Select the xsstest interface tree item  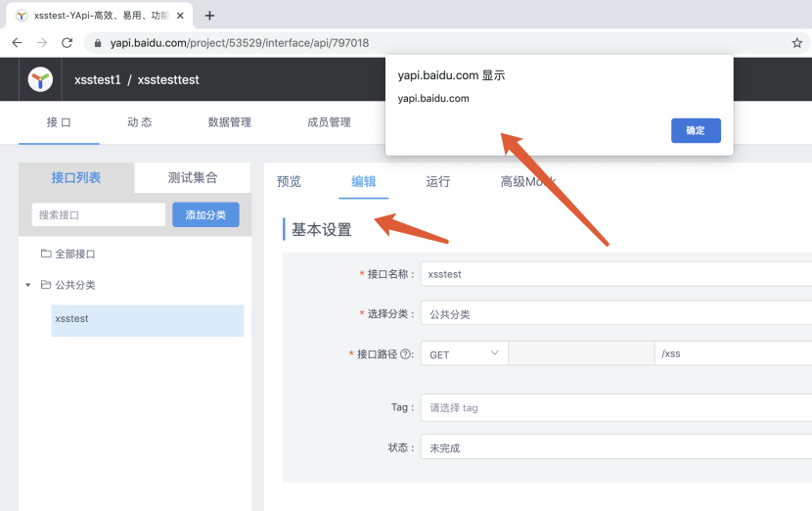pos(148,320)
